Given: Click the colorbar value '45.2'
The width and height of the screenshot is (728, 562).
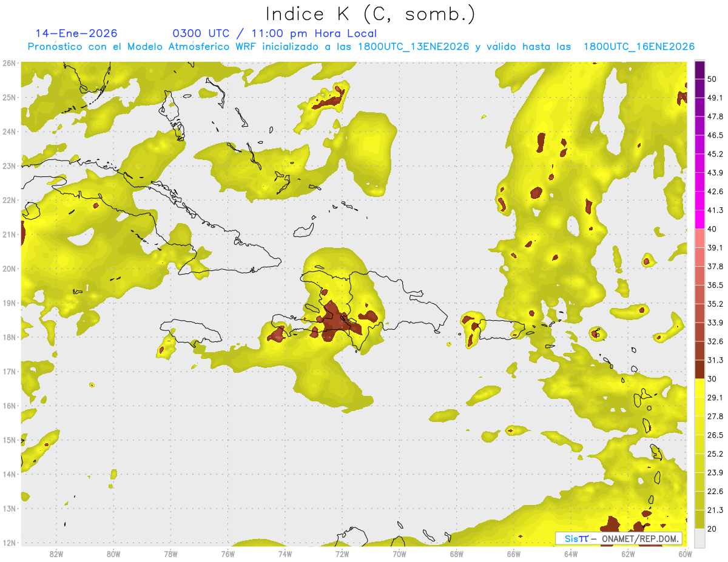Looking at the screenshot, I should coord(715,154).
